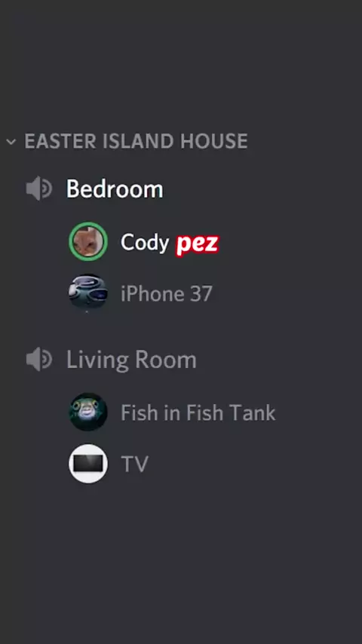
Task: Open Cody's cat avatar profile
Action: (x=88, y=241)
